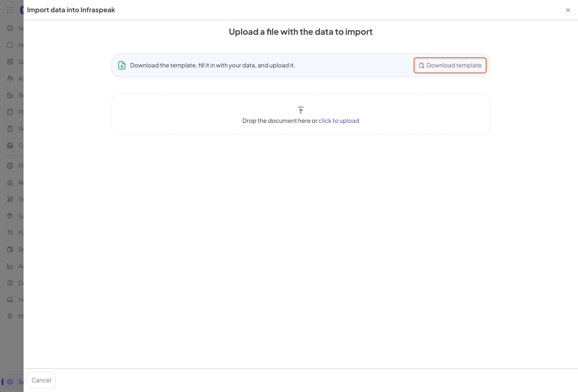Click the building icon in sidebar
Viewport: 578px width, 392px height.
coord(10,95)
